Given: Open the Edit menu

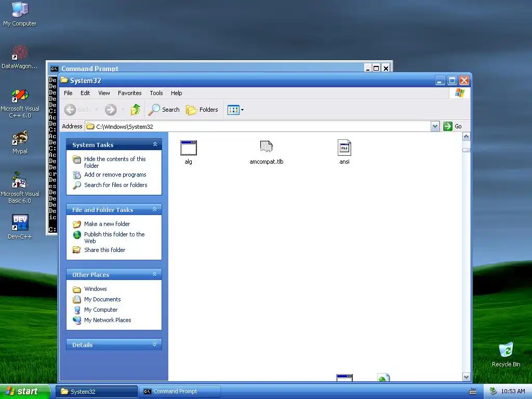Looking at the screenshot, I should point(85,93).
